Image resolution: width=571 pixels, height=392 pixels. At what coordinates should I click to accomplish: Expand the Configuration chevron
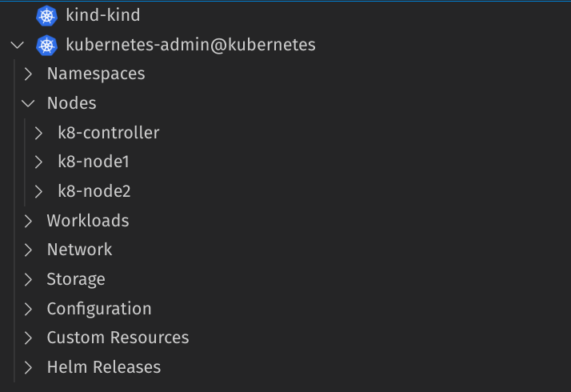pos(29,309)
